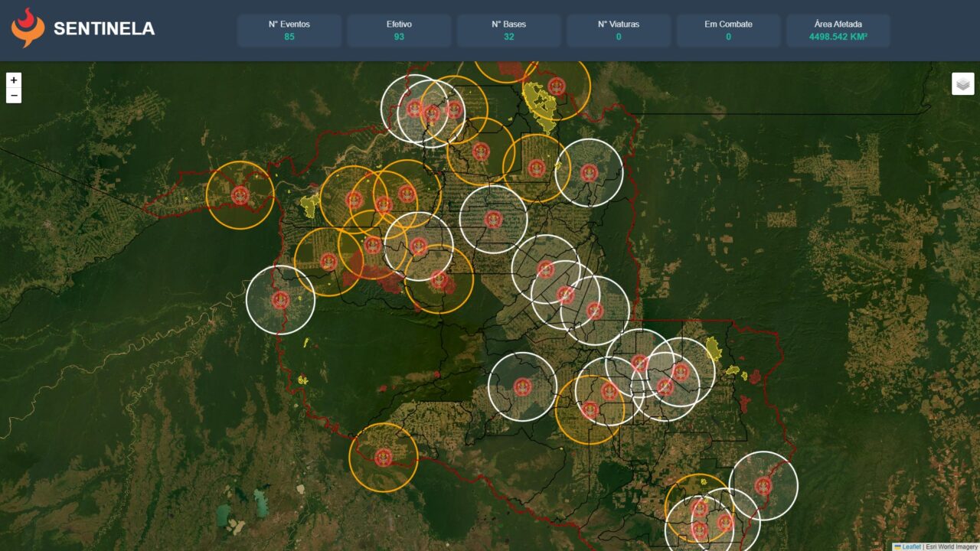Click marker in white circle on western border
980x551 pixels.
coord(280,300)
